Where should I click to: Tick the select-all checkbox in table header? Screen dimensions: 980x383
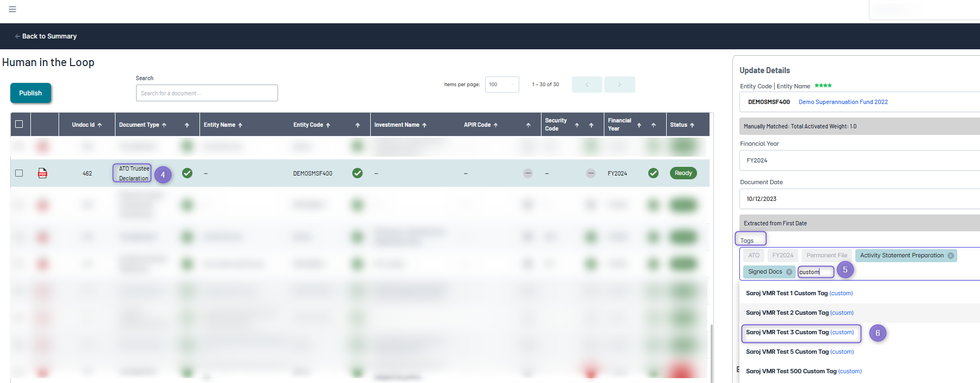(19, 124)
